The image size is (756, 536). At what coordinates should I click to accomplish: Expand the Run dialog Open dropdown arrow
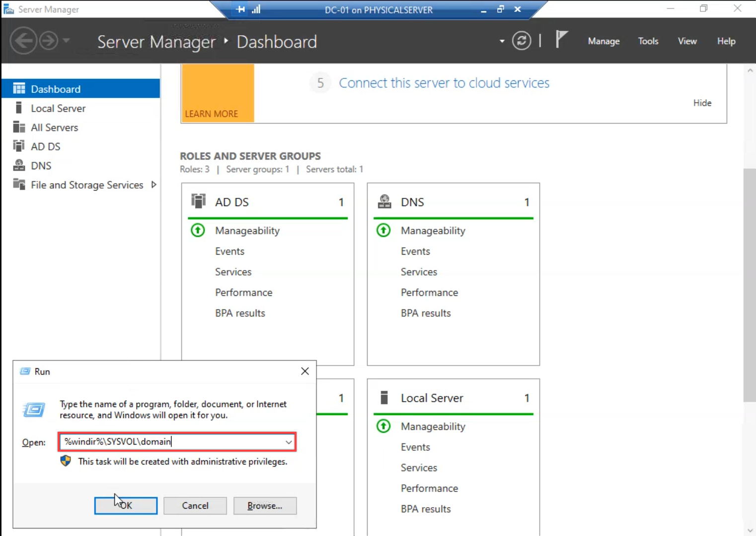click(289, 442)
